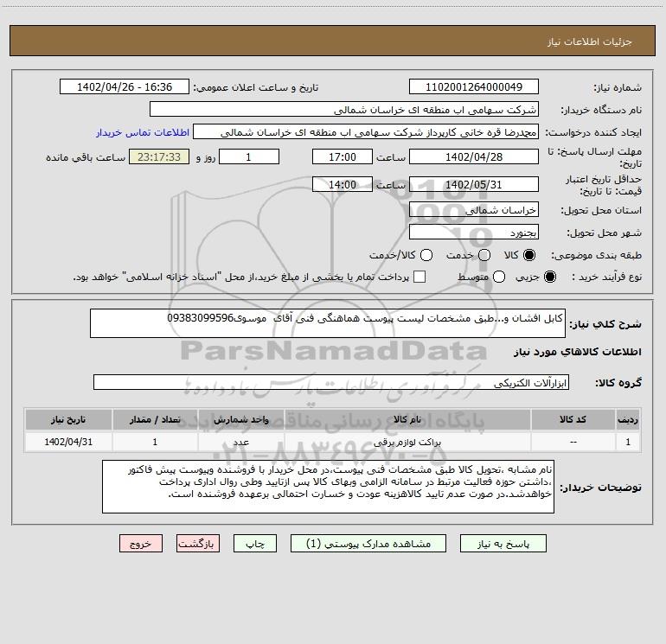Click the پاسخ به نیاز button

click(x=503, y=544)
